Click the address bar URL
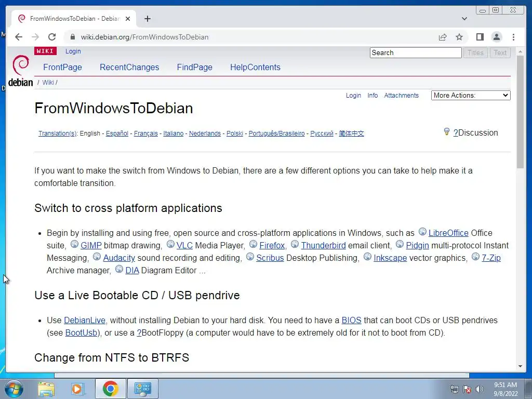The image size is (532, 399). (x=144, y=37)
